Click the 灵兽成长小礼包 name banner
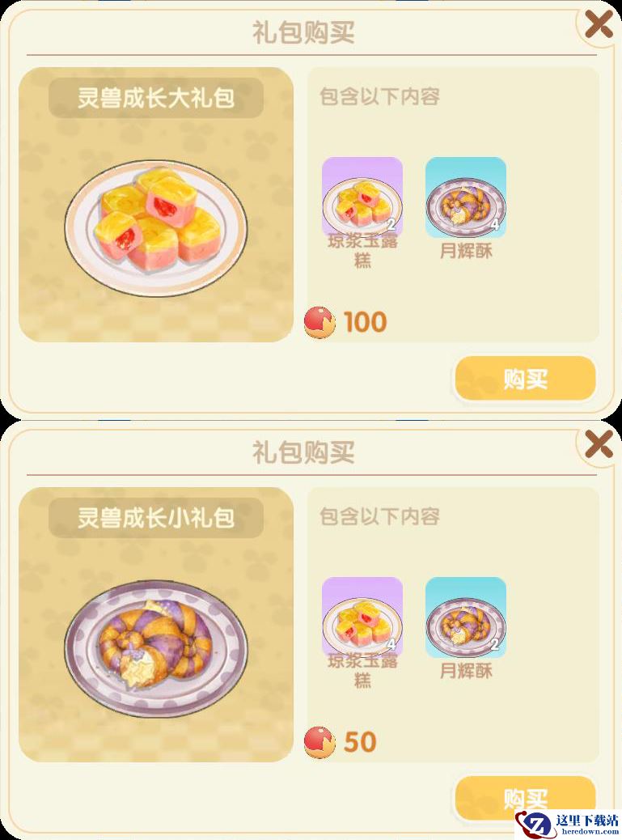 click(x=156, y=518)
